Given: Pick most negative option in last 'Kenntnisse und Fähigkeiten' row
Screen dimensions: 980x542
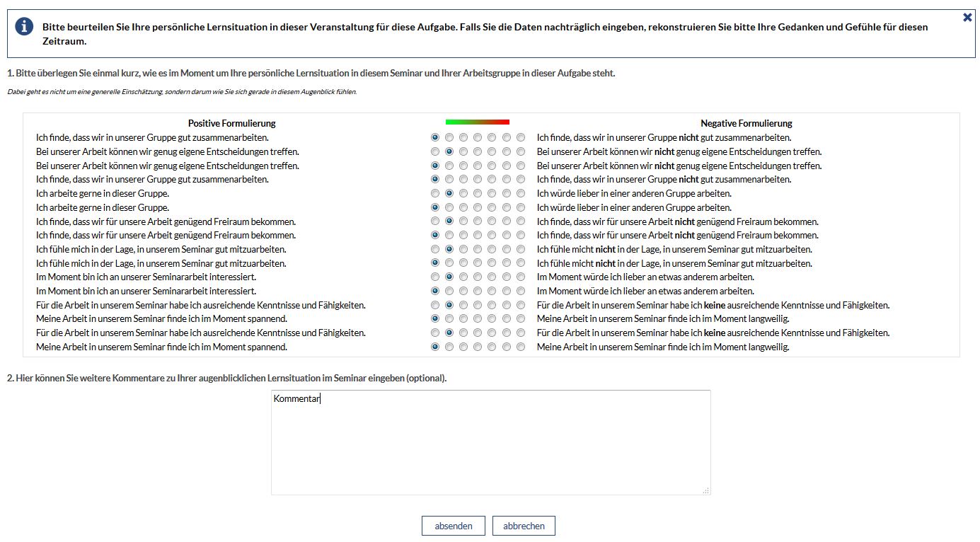Looking at the screenshot, I should 521,333.
